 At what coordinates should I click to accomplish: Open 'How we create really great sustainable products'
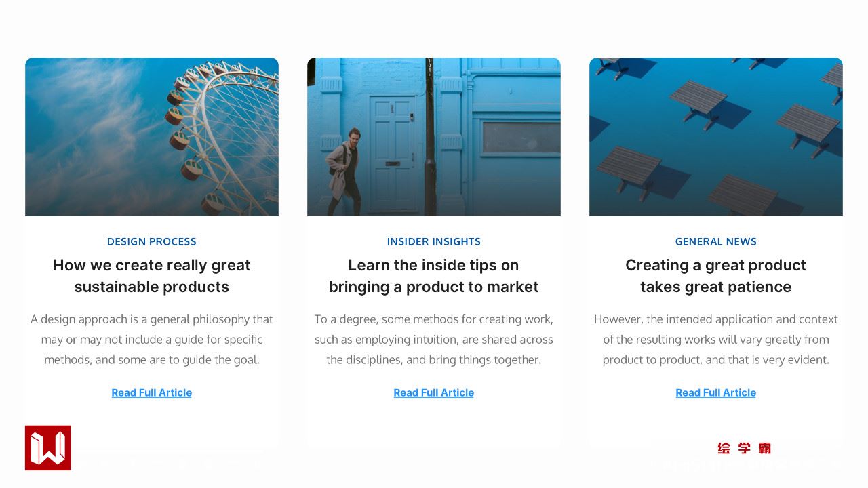152,276
